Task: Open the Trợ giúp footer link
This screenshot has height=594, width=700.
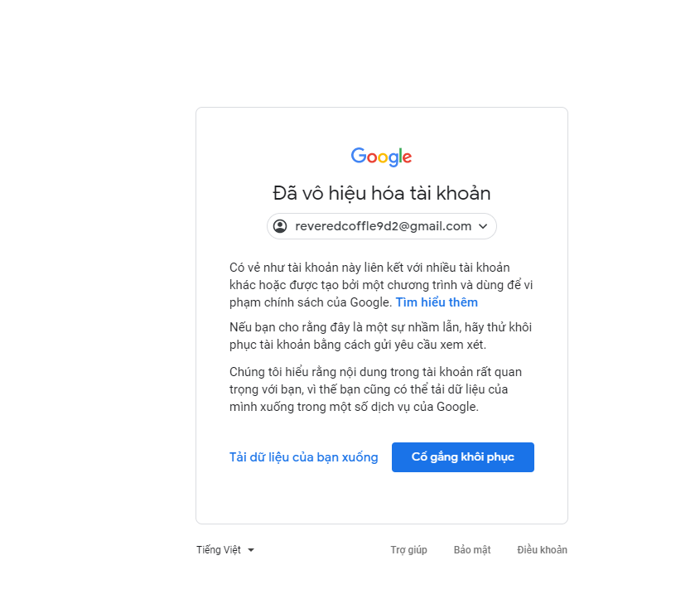Action: [x=408, y=550]
